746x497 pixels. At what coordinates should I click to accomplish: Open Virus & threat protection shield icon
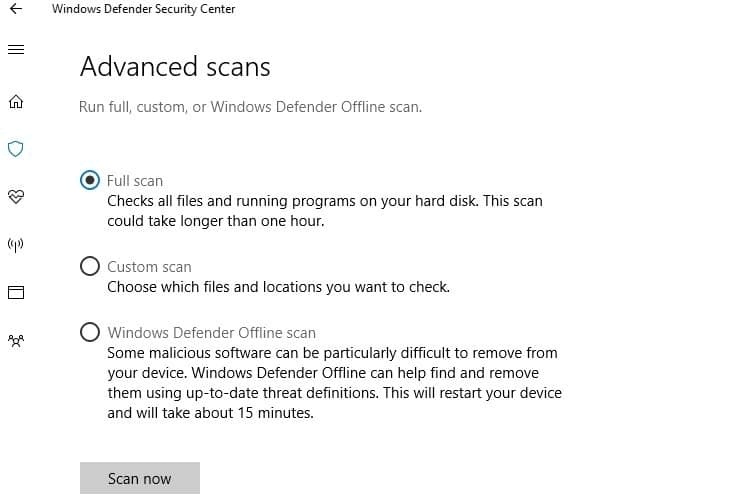(x=16, y=149)
